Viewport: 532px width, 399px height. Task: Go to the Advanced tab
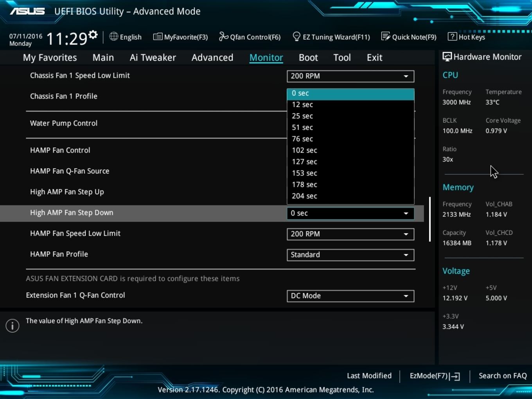pyautogui.click(x=212, y=58)
